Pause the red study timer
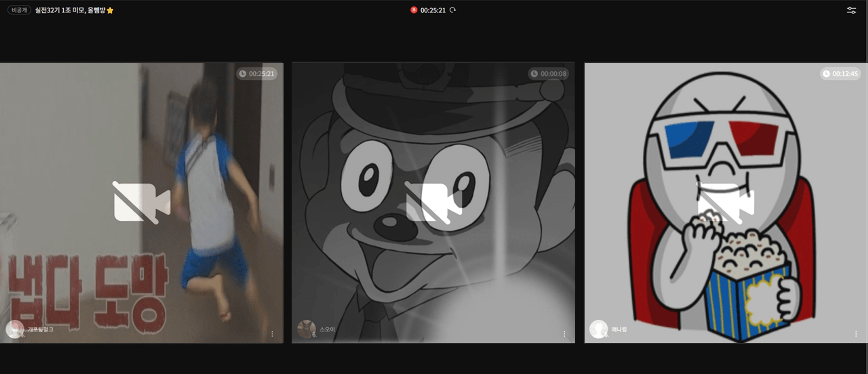Screen dimensions: 868x374 [413, 10]
